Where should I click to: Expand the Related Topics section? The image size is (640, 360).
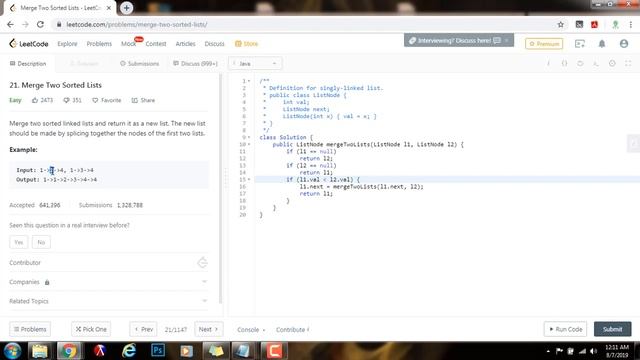tap(109, 301)
